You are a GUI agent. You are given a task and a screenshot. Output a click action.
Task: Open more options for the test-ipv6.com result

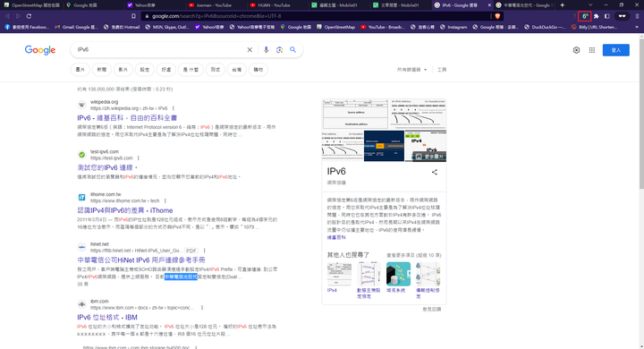[139, 158]
